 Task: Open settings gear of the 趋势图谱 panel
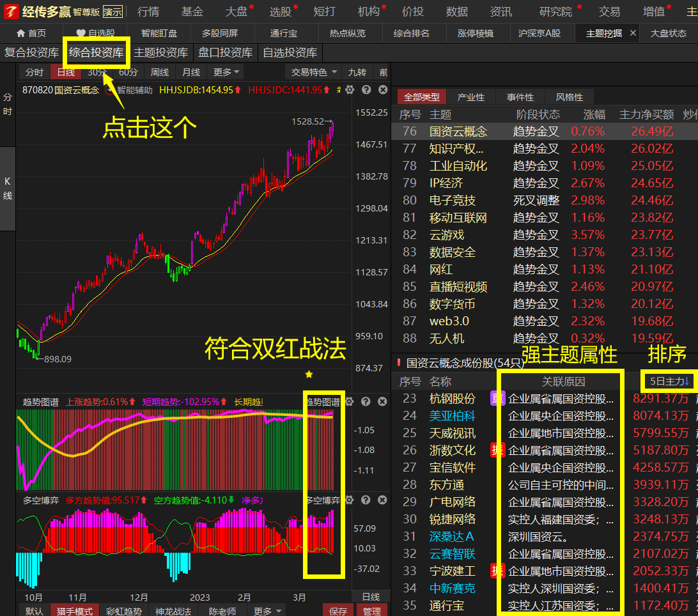pos(350,401)
